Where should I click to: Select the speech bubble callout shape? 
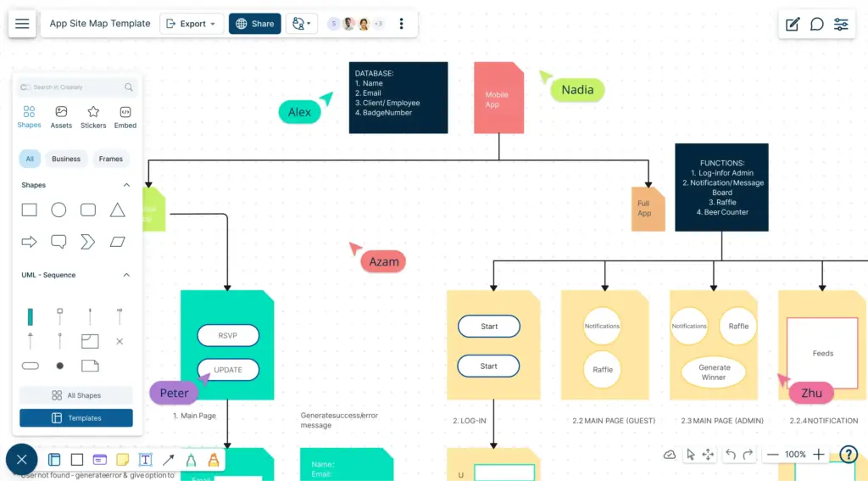coord(58,242)
